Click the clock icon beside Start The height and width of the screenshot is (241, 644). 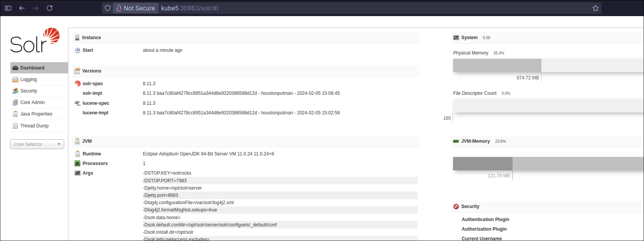pos(78,50)
